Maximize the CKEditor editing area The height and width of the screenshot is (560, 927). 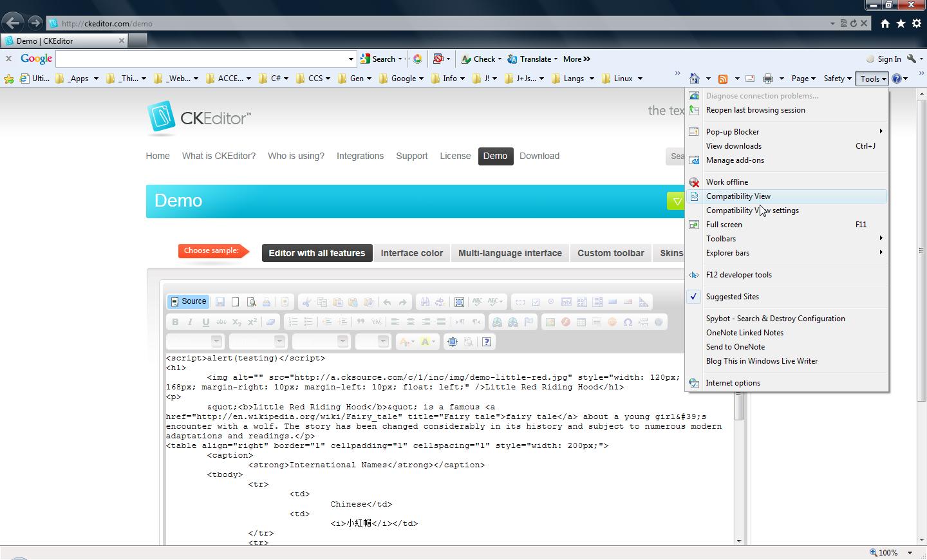pos(453,342)
